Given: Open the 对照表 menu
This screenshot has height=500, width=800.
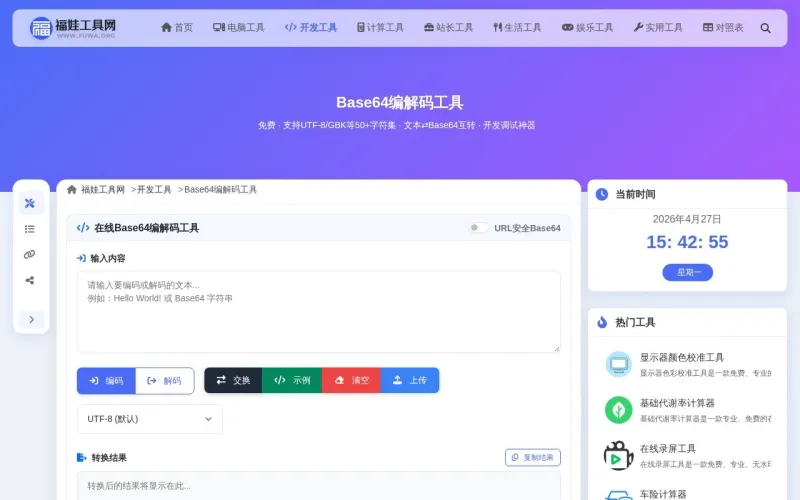Looking at the screenshot, I should coord(723,28).
